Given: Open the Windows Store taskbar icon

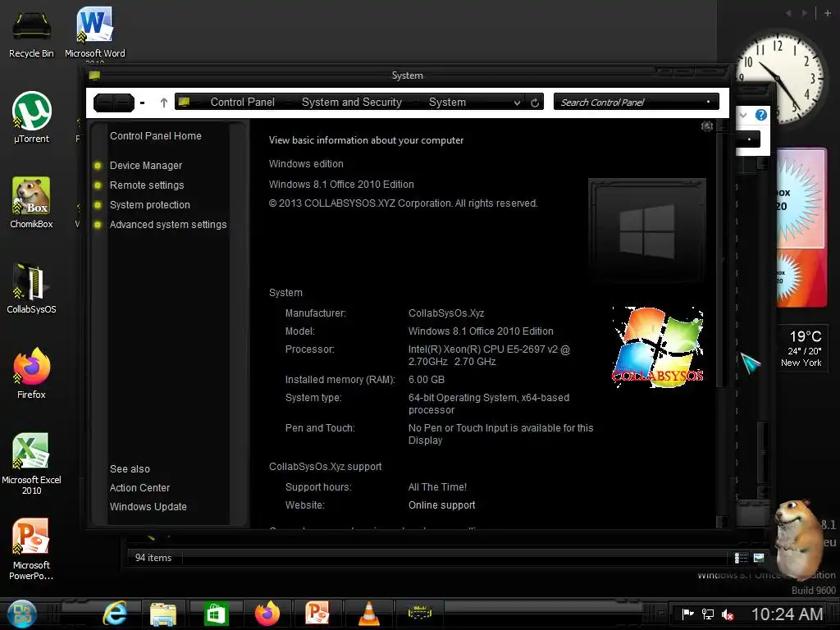Looking at the screenshot, I should tap(217, 614).
